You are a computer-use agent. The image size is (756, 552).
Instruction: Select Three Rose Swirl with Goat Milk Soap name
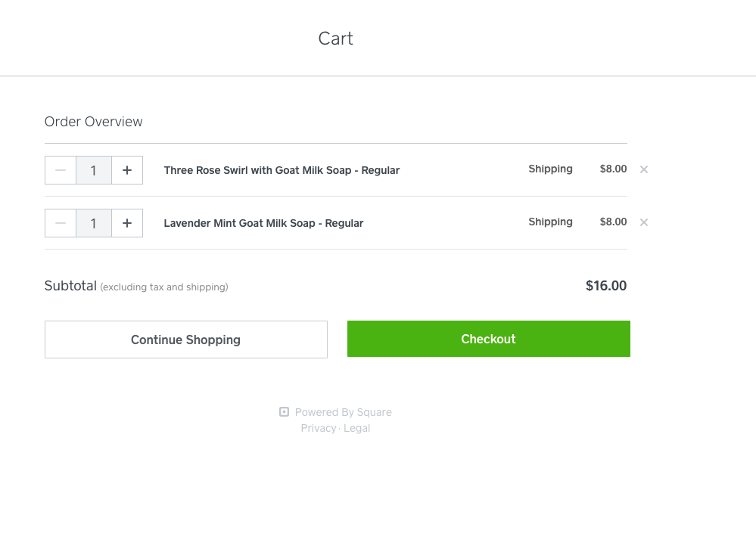[x=282, y=170]
